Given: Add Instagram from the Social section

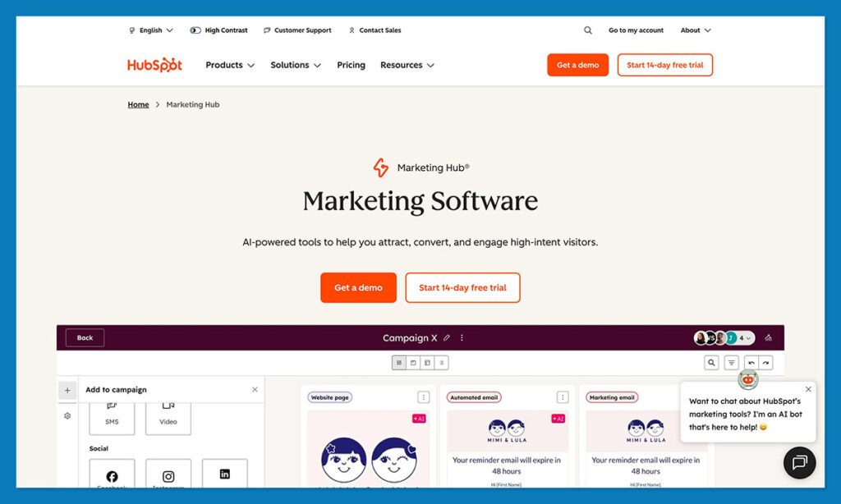Looking at the screenshot, I should [168, 476].
